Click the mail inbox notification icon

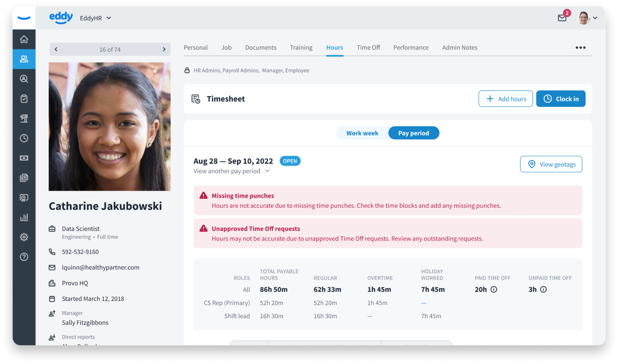click(562, 18)
